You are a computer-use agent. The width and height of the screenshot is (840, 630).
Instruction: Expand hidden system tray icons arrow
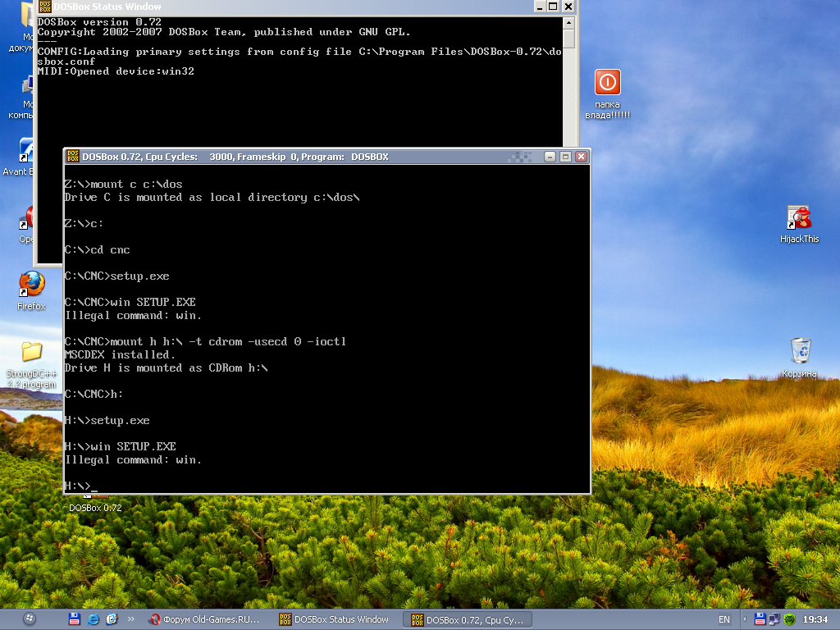744,619
